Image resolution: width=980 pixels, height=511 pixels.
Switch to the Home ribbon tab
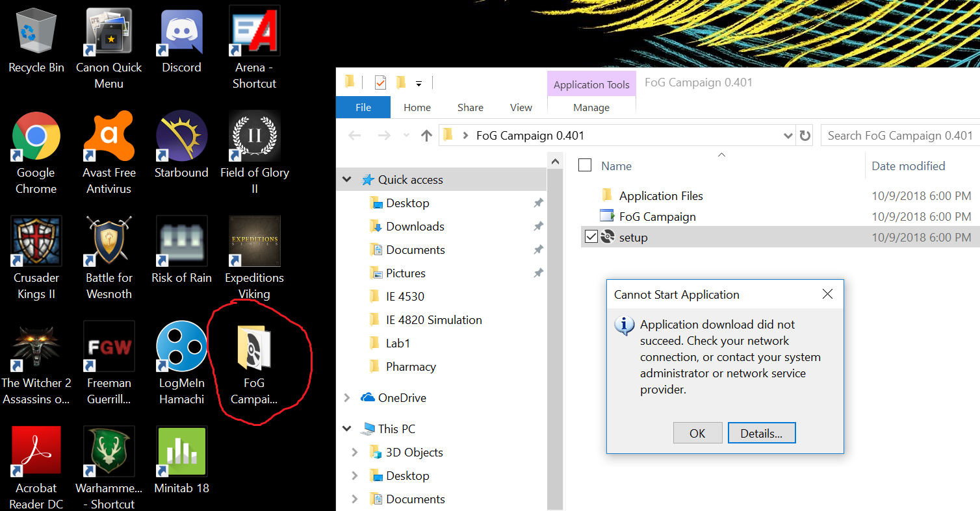point(417,107)
